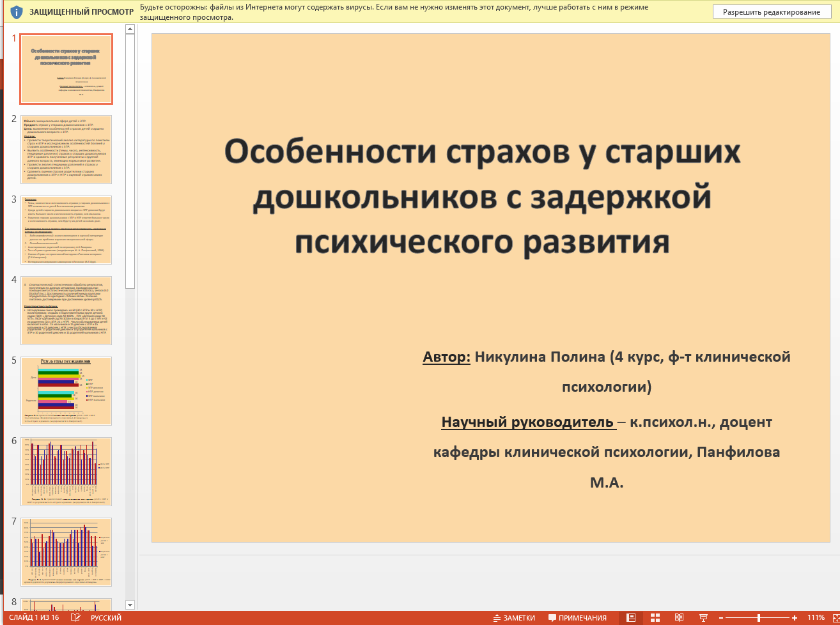Switch to Slide Sorter view icon
The image size is (840, 625).
point(655,618)
